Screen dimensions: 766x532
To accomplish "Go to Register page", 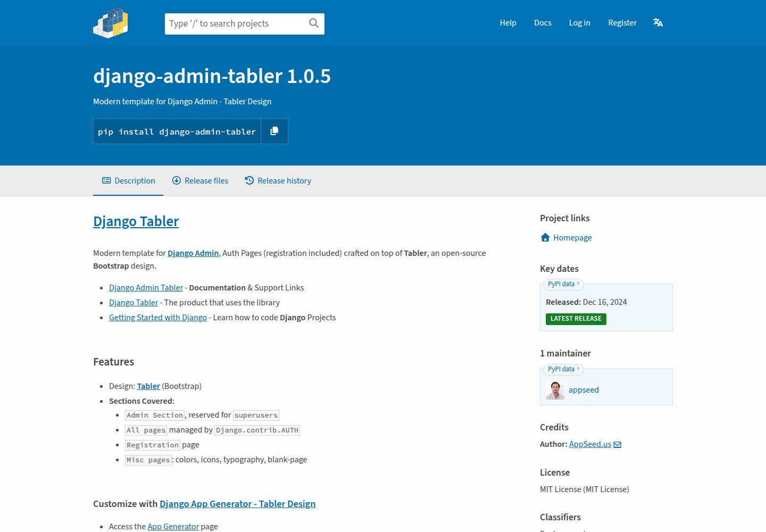I will tap(622, 23).
